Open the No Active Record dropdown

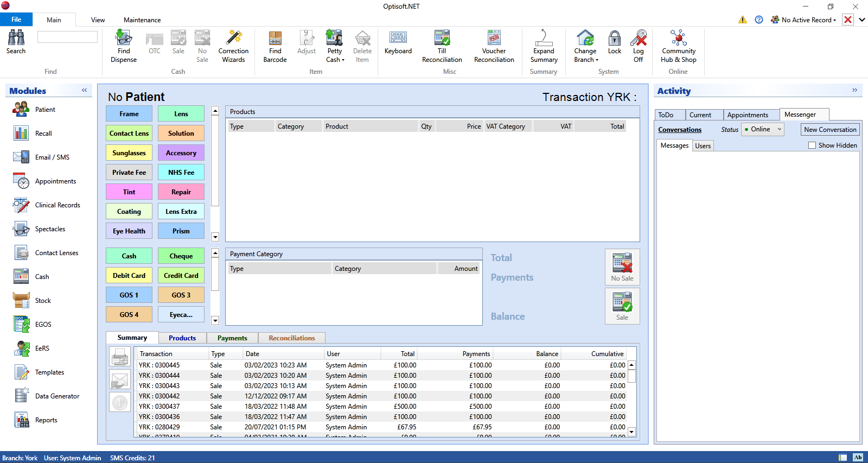click(803, 20)
